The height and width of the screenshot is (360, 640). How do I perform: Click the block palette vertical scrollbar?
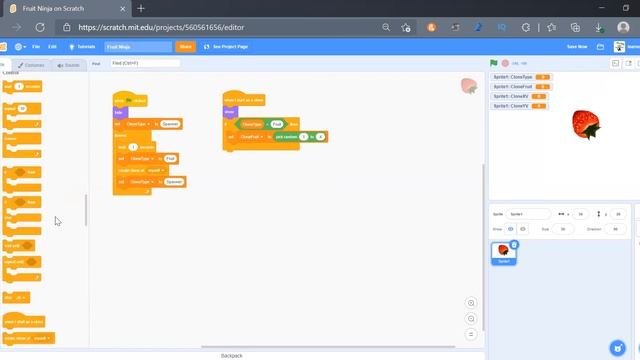[x=86, y=210]
